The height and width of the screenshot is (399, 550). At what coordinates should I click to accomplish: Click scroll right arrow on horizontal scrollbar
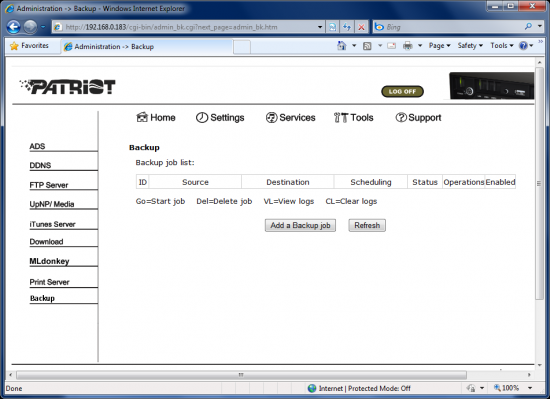[x=529, y=375]
